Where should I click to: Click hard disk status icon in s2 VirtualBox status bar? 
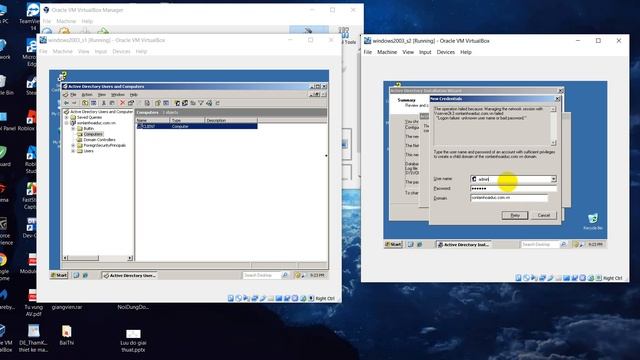click(x=518, y=278)
